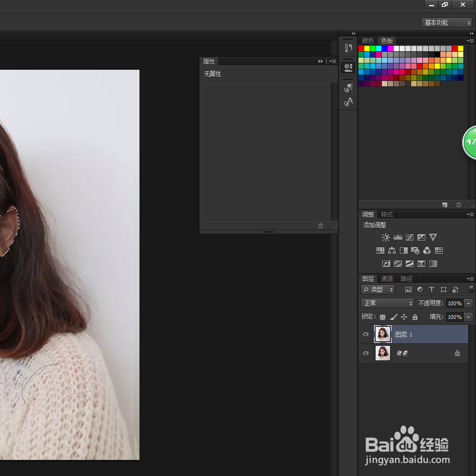Screen dimensions: 476x476
Task: Add a Photo Filter adjustment
Action: point(416,251)
